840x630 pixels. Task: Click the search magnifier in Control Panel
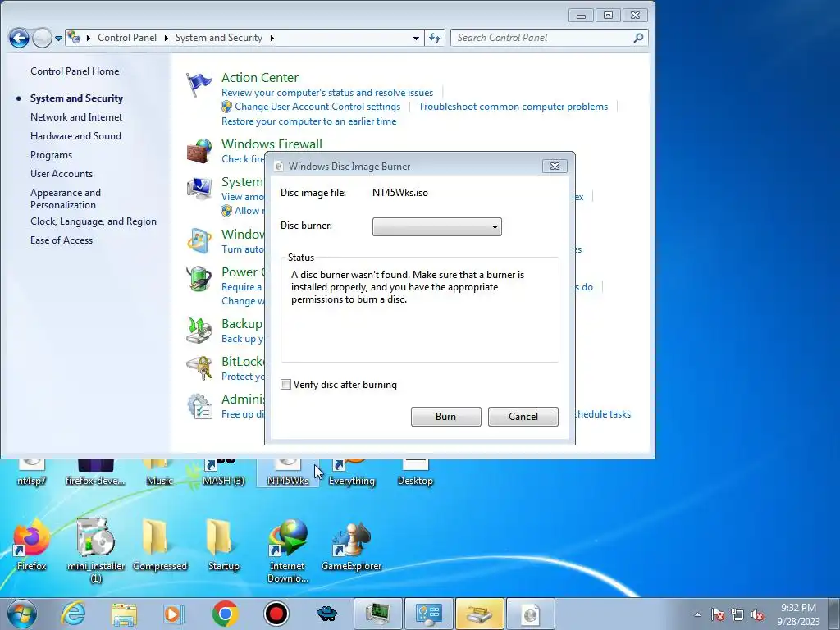[x=638, y=38]
